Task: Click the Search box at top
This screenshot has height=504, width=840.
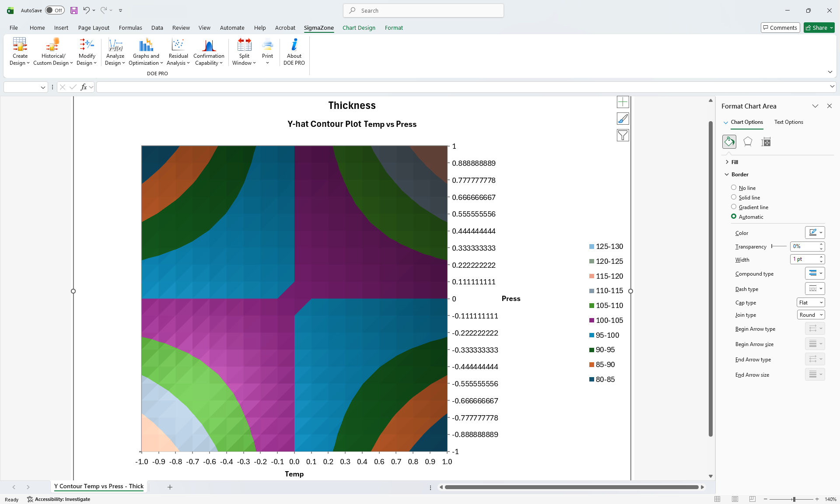Action: pyautogui.click(x=423, y=10)
